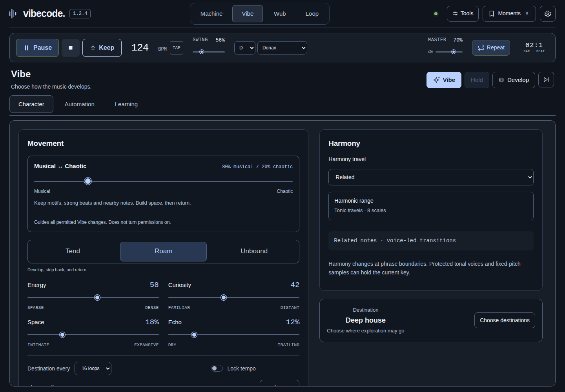Select the Unbound movement mode

(x=254, y=251)
